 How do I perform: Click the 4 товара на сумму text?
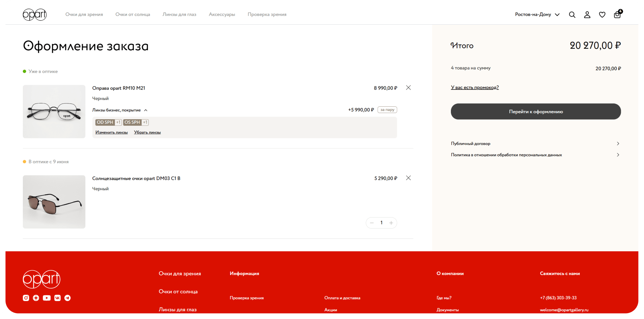[471, 68]
